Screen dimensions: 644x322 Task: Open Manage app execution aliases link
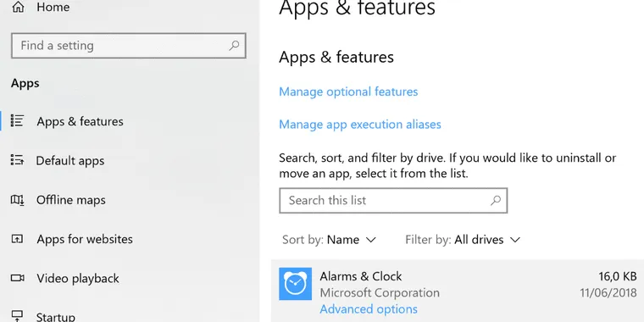(360, 125)
